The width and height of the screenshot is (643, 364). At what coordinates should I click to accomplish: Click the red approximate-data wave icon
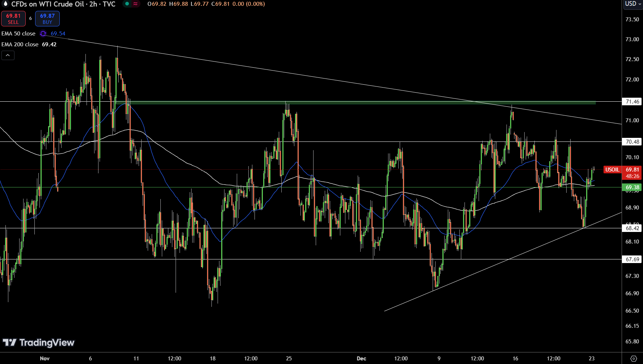[135, 4]
